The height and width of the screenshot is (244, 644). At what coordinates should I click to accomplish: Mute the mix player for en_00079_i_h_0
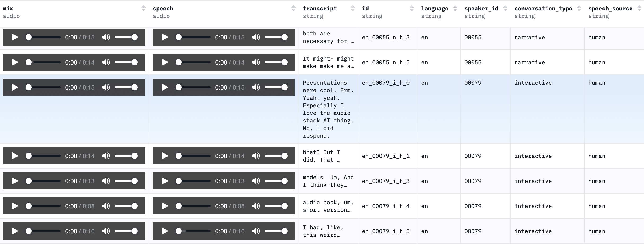pyautogui.click(x=106, y=87)
